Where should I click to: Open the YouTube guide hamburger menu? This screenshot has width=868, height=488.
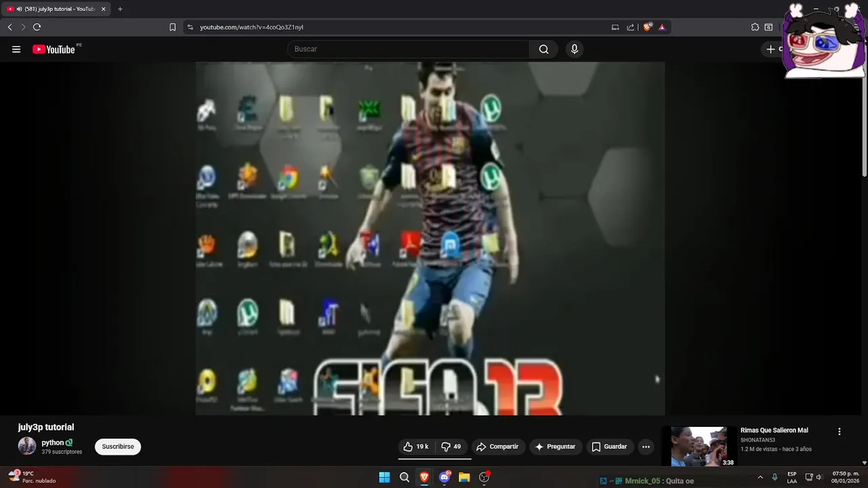pos(16,49)
